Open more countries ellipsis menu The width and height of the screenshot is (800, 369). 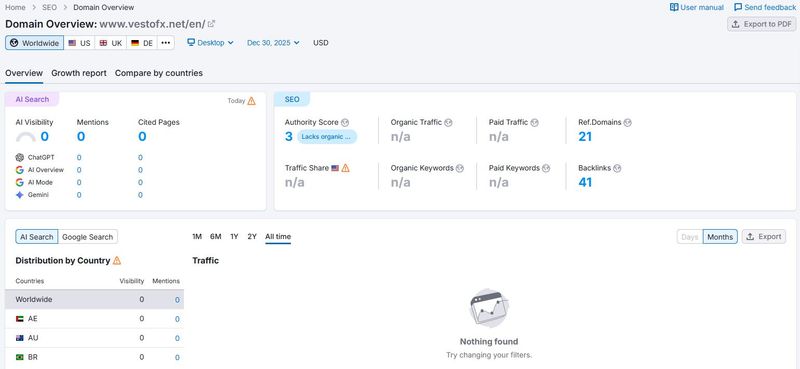(165, 43)
